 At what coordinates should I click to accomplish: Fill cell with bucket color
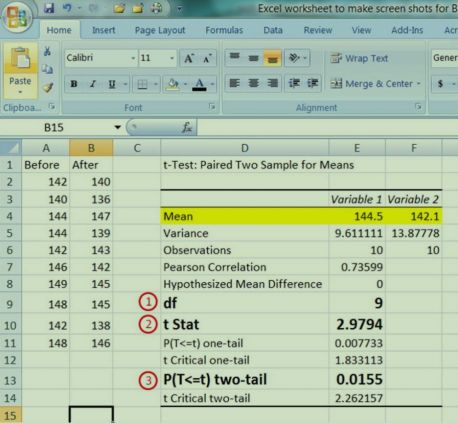(x=173, y=84)
